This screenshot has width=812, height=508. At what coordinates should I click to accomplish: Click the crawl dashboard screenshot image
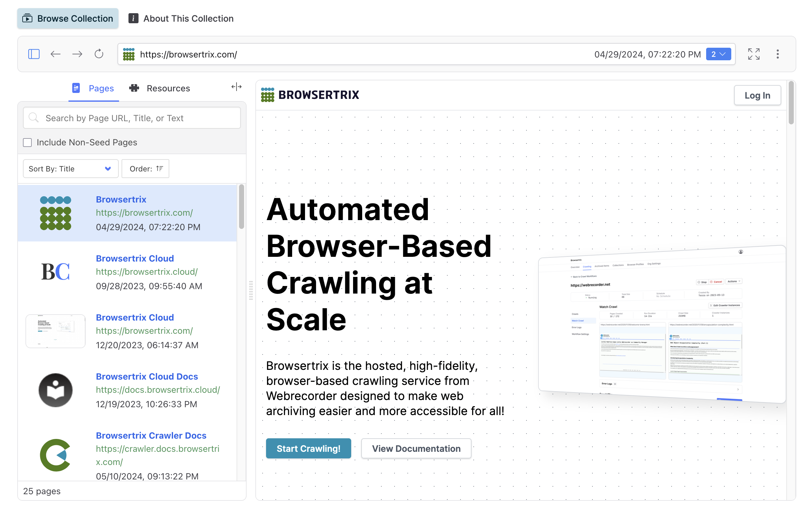(662, 324)
